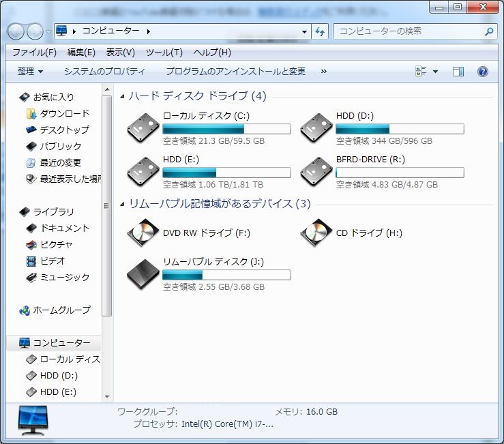The width and height of the screenshot is (504, 444).
Task: Open the ツール(T) menu
Action: click(164, 53)
